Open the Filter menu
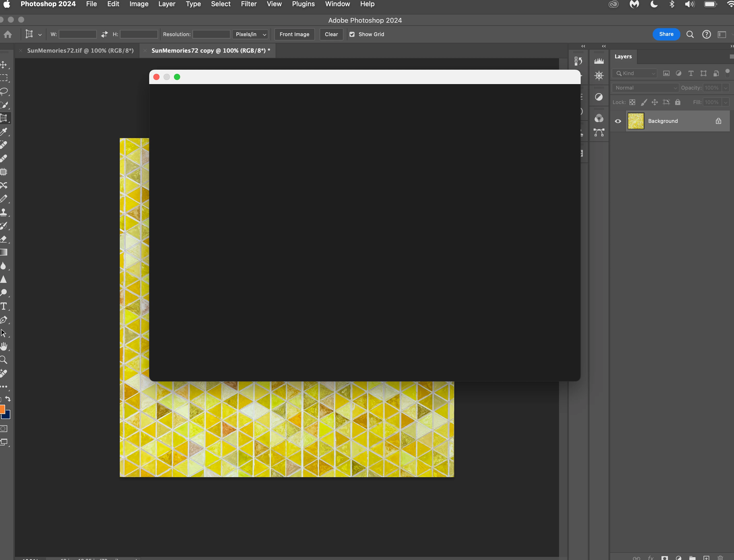Screen dimensions: 734x560 248,4
